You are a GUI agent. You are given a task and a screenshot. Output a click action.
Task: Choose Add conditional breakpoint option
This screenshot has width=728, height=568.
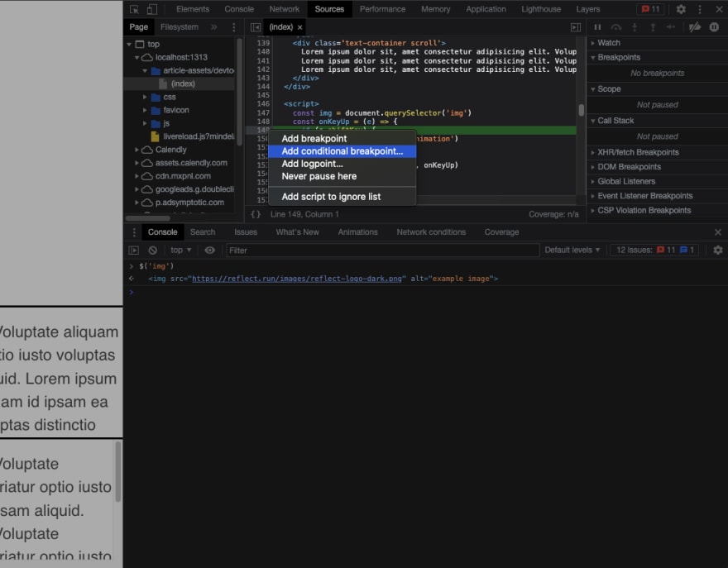tap(342, 151)
